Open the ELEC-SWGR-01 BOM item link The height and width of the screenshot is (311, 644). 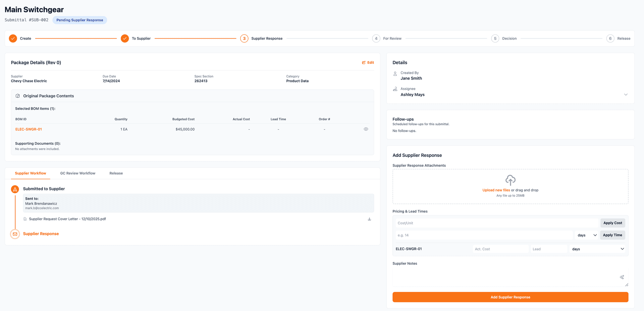coord(29,129)
